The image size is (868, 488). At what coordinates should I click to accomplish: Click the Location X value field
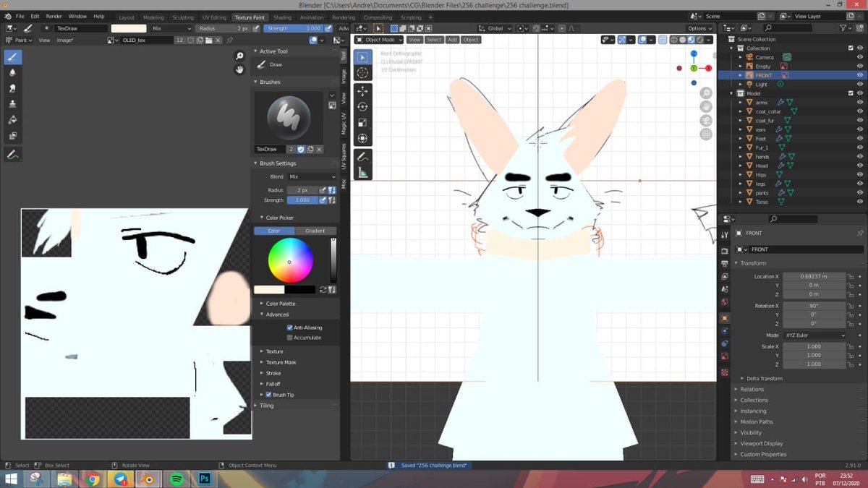(x=815, y=276)
